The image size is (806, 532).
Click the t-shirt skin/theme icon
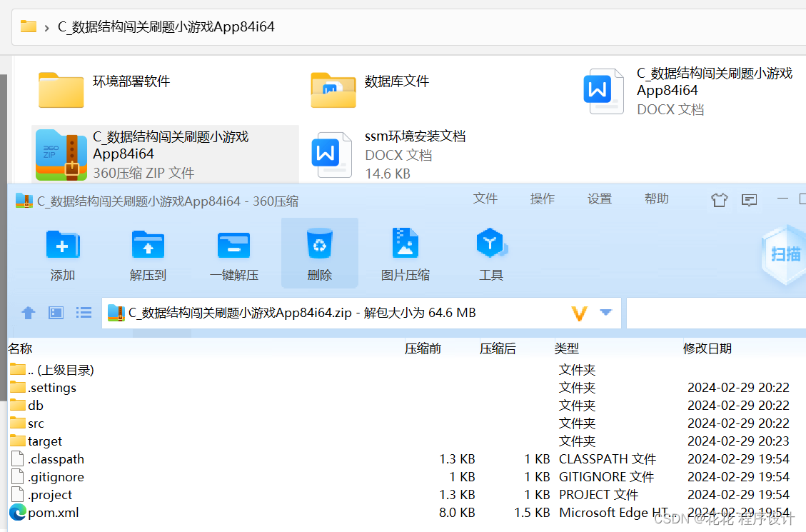(x=719, y=201)
